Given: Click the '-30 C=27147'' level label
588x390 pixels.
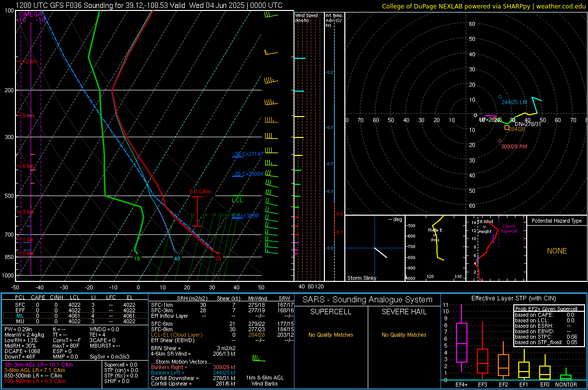Looking at the screenshot, I should (x=248, y=154).
